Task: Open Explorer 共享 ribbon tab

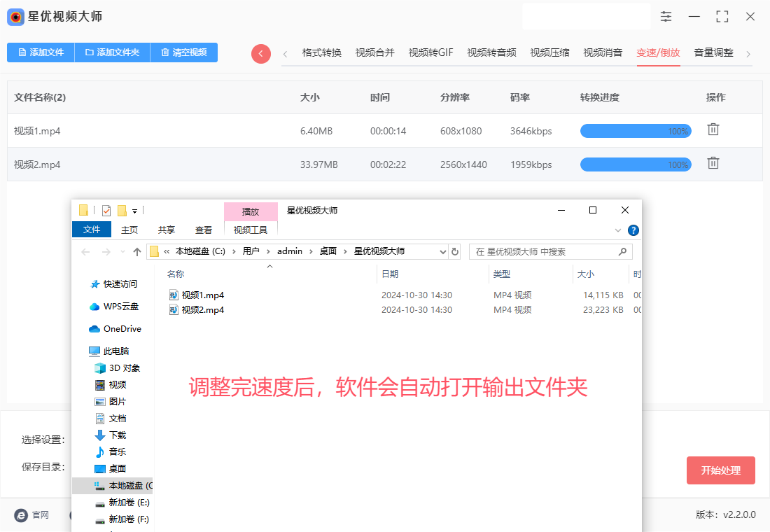Action: (167, 230)
